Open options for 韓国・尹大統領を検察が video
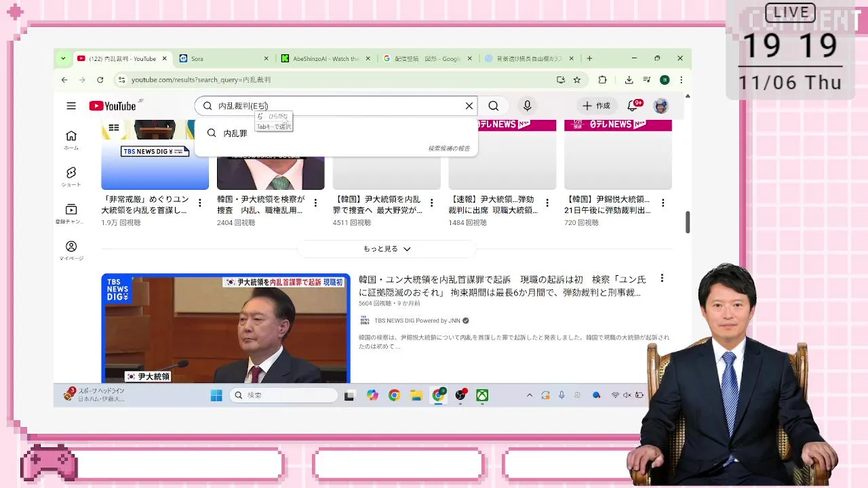 click(315, 203)
